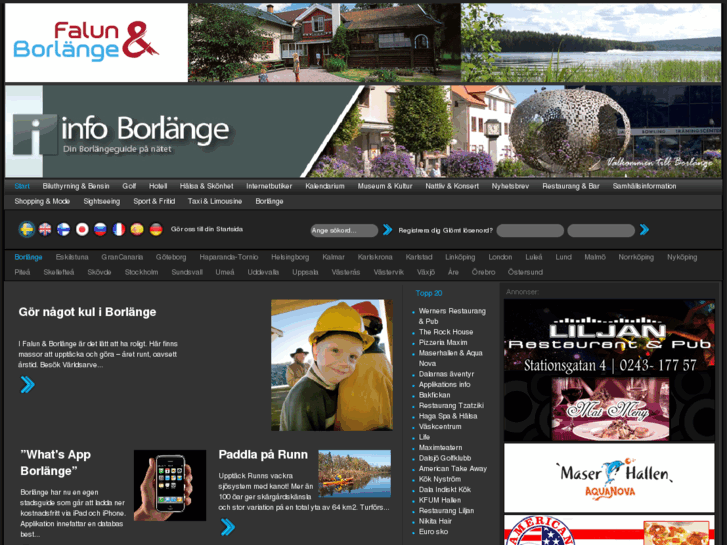Click the canoe lake thumbnail

pos(355,474)
